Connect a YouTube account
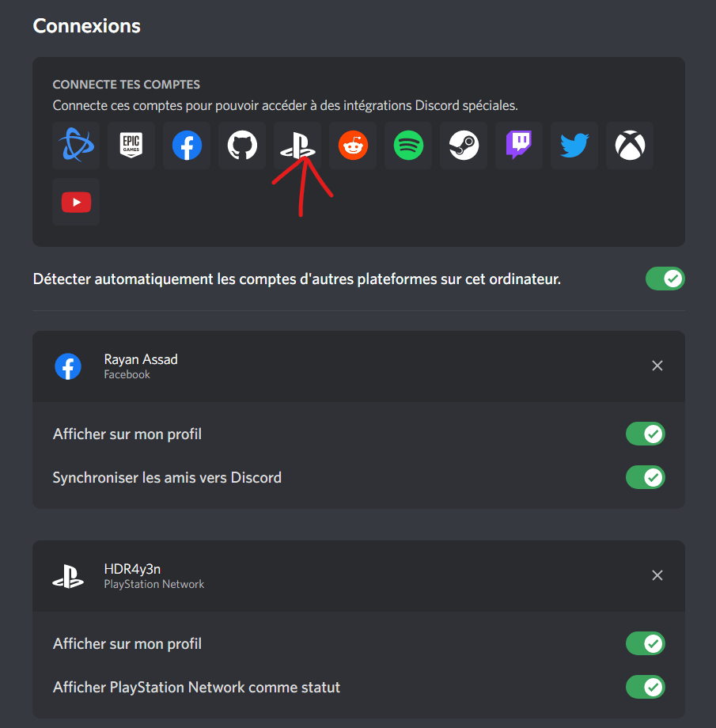Viewport: 716px width, 728px height. pyautogui.click(x=76, y=202)
